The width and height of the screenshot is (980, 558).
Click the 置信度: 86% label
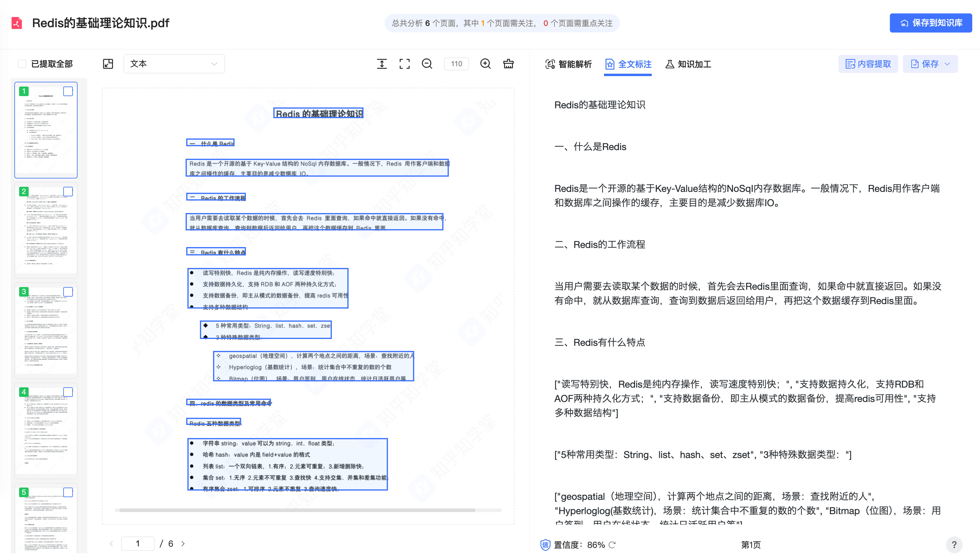coord(579,545)
